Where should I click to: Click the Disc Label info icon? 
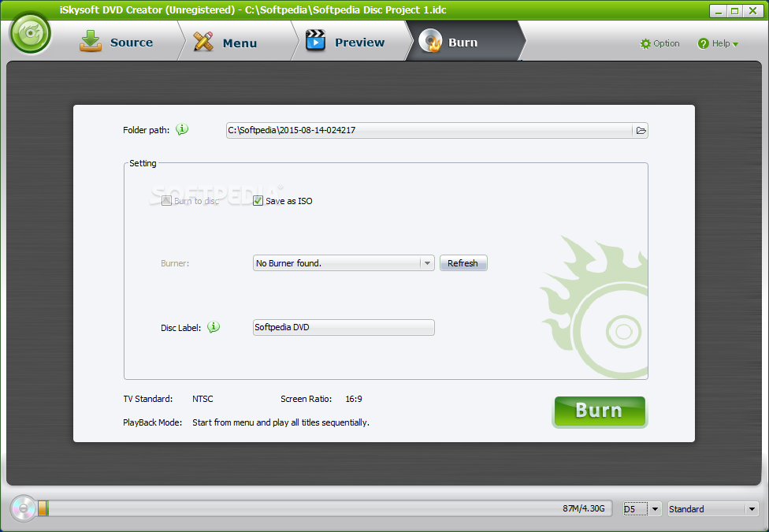(214, 327)
